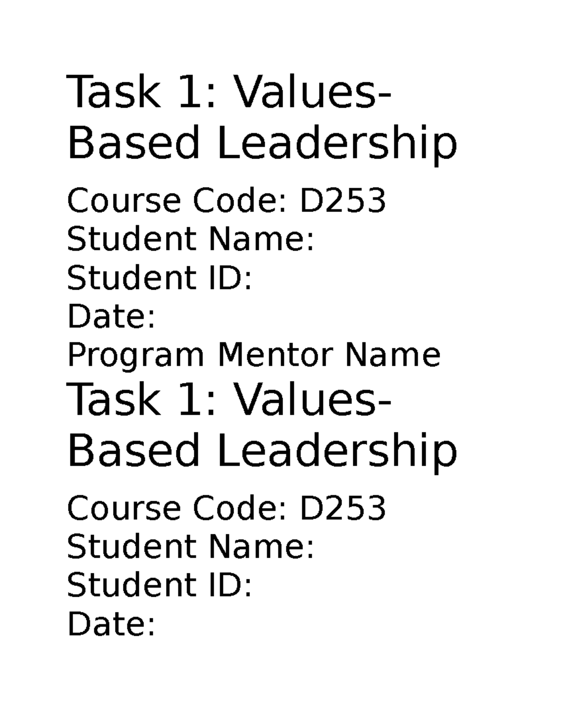Screen dimensions: 563x728
Task: Click the second "Course Code: D253" line
Action: pyautogui.click(x=226, y=508)
